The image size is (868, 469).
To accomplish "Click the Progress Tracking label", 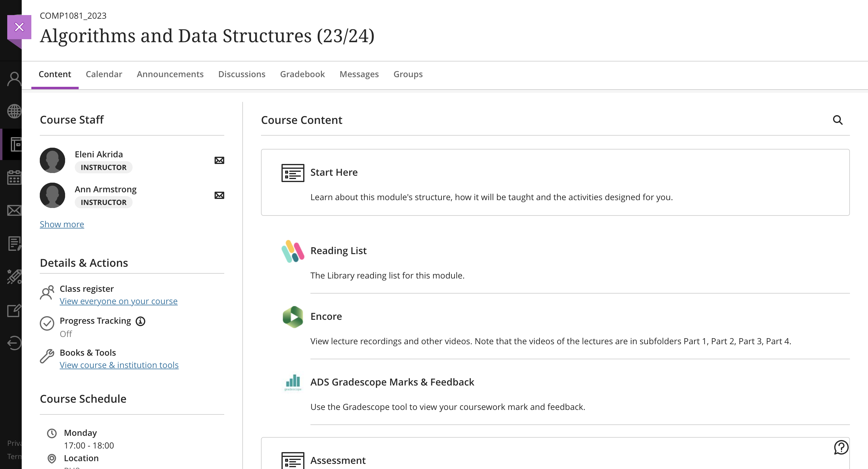I will click(x=95, y=321).
